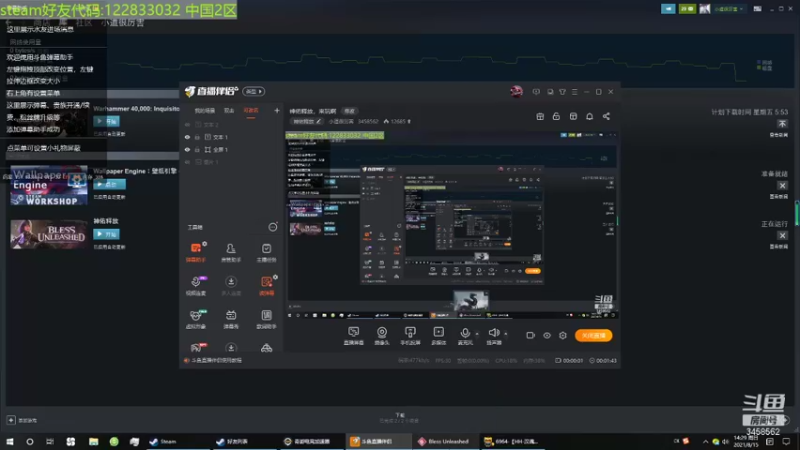Toggle visibility of the 全屏 1 source
The image size is (800, 450).
(x=187, y=149)
